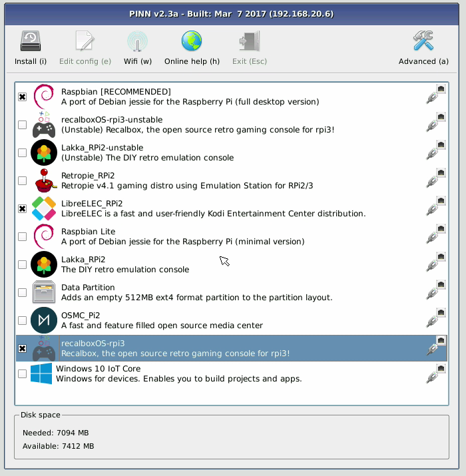Click the Install disk icon
The width and height of the screenshot is (466, 476).
[31, 41]
